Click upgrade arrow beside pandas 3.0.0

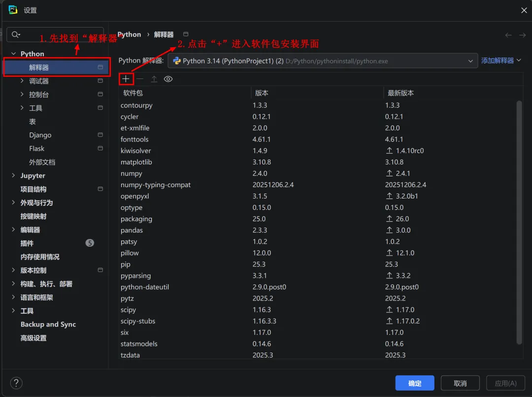389,230
